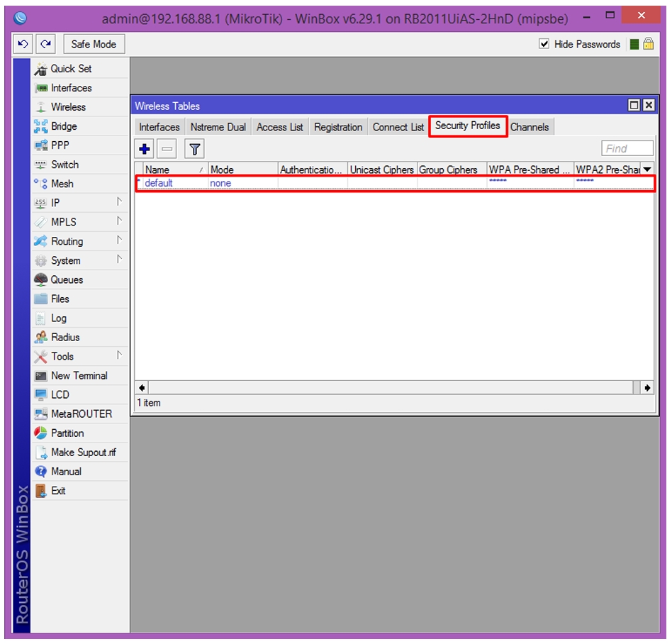This screenshot has height=644, width=672.
Task: Expand the Routing submenu
Action: coord(120,240)
